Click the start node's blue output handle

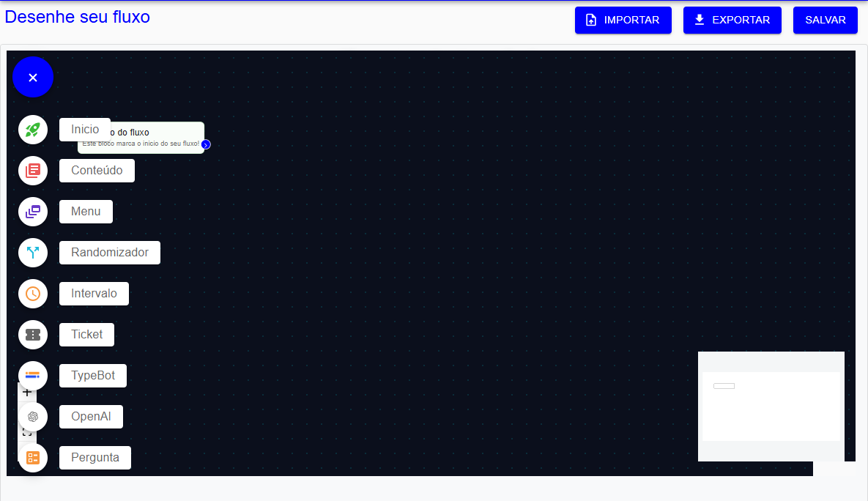coord(206,145)
